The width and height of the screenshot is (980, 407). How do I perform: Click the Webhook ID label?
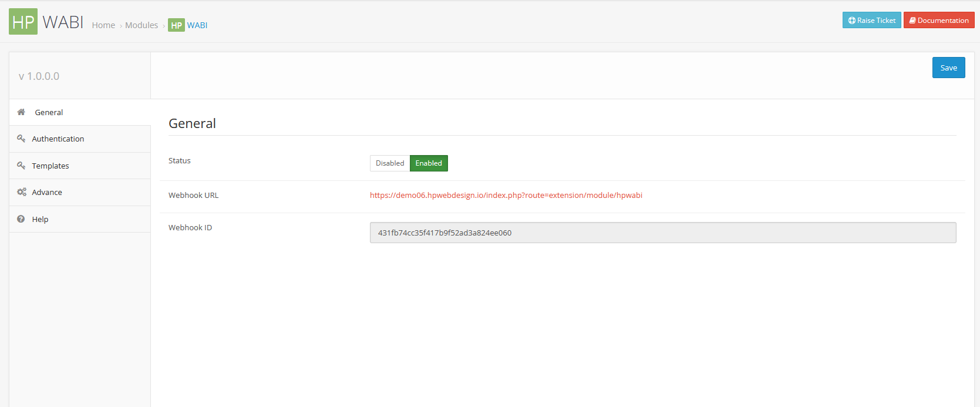190,227
